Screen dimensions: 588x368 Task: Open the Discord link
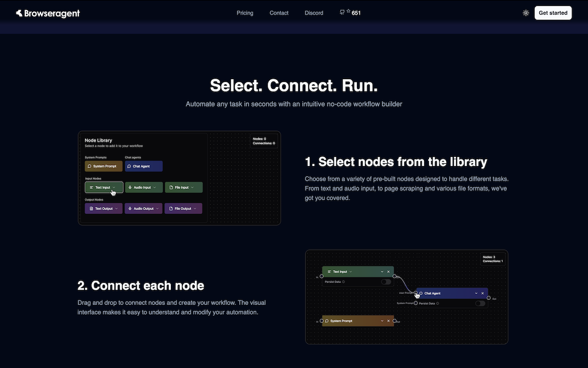coord(314,13)
